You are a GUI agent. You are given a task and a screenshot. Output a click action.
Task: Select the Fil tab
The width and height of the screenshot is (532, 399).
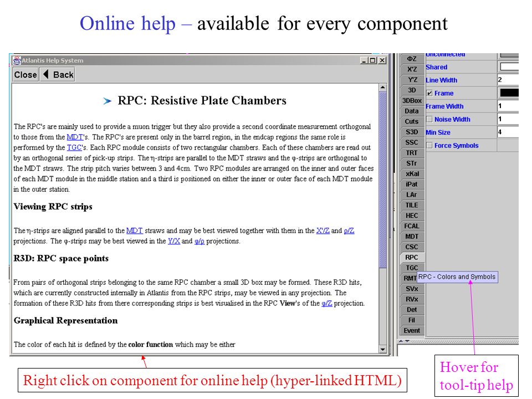click(412, 320)
